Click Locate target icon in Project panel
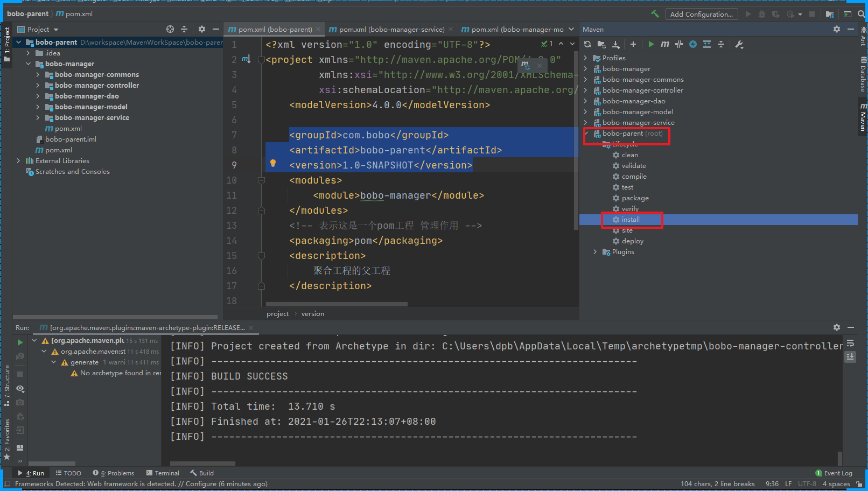Viewport: 868px width, 491px height. tap(170, 29)
